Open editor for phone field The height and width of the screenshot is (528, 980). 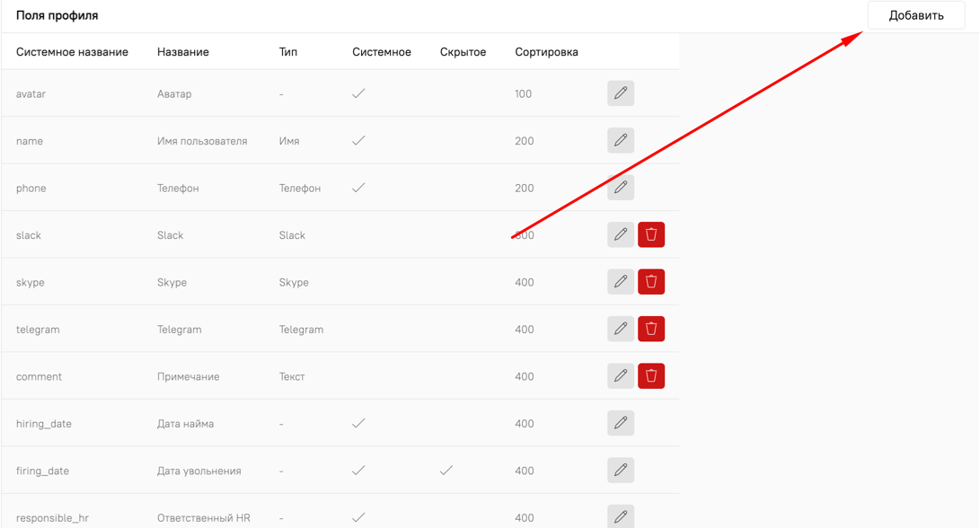(x=620, y=188)
